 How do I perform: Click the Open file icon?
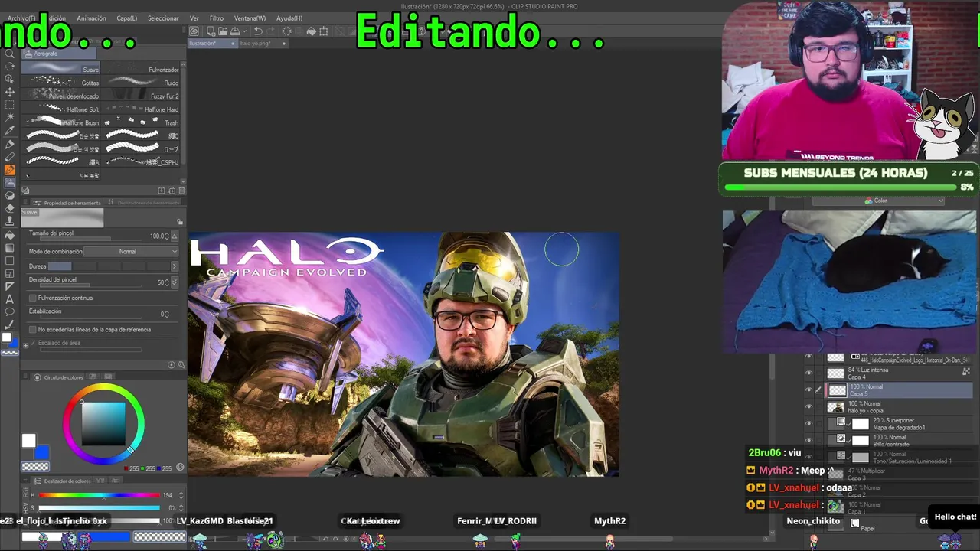(x=221, y=31)
